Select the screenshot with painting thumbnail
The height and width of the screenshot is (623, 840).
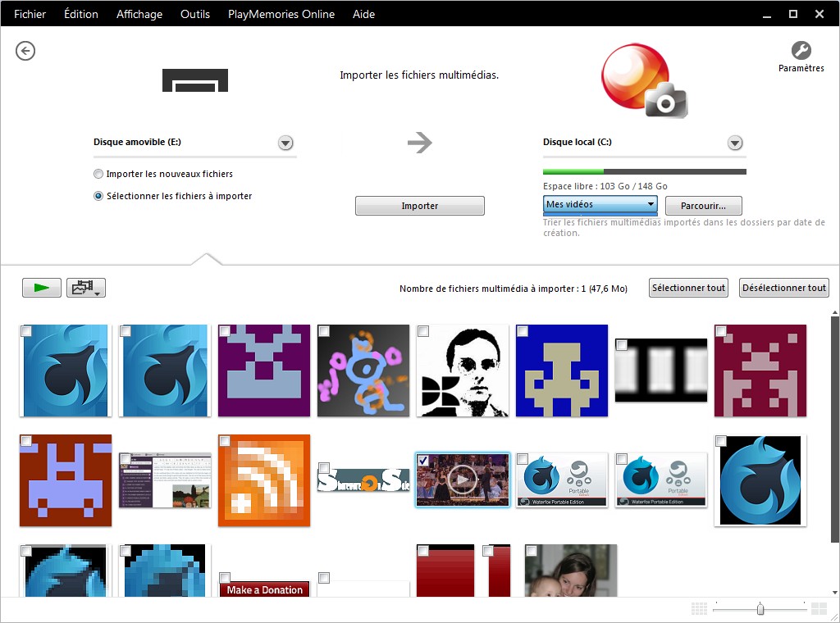click(165, 480)
